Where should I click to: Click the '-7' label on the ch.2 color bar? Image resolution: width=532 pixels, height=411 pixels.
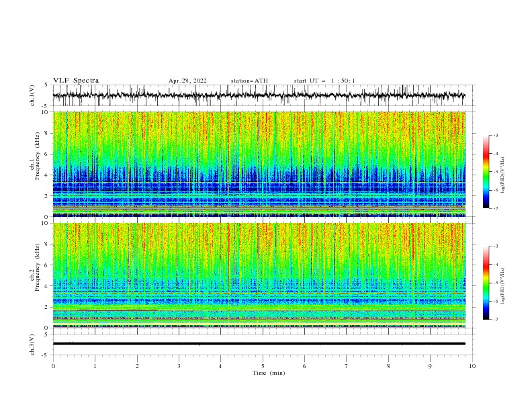(x=495, y=320)
